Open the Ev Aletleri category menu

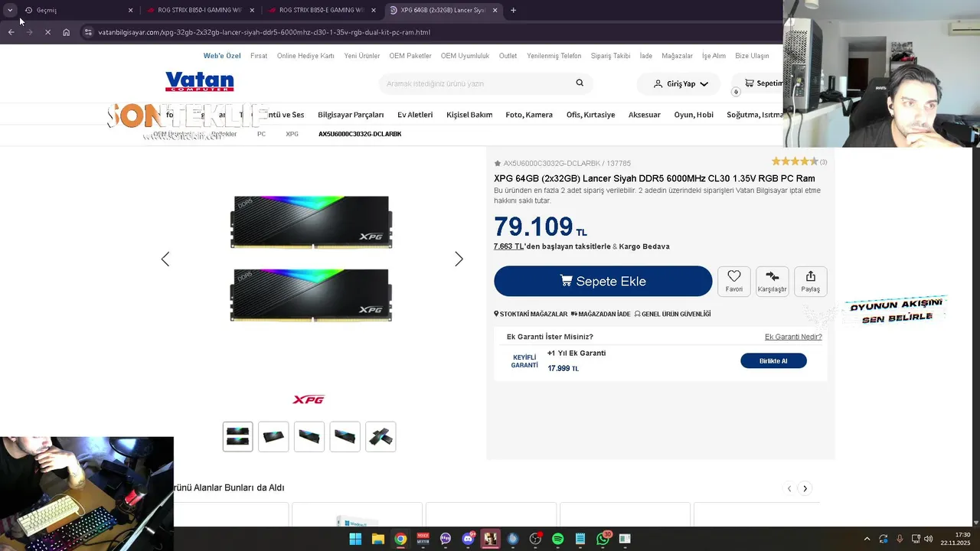point(415,115)
